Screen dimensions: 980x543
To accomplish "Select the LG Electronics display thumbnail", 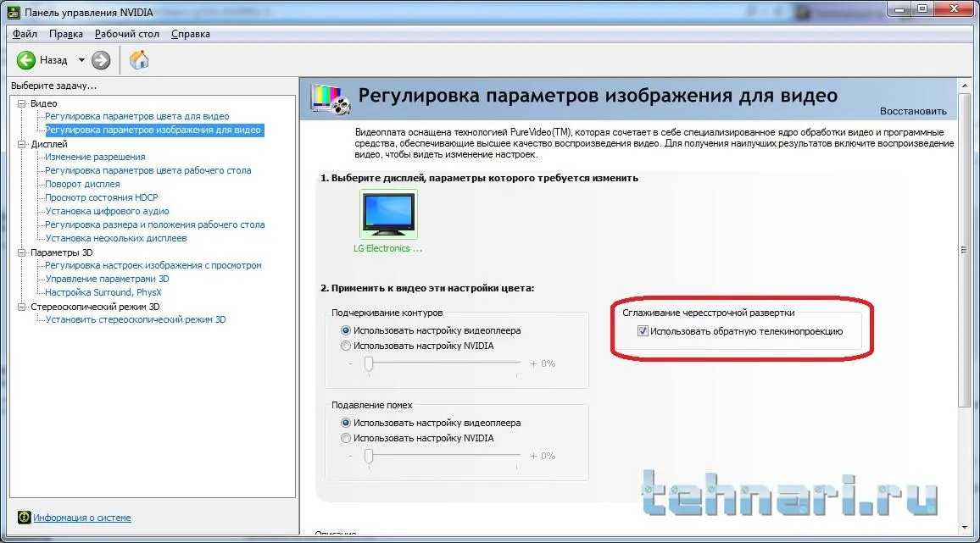I will pyautogui.click(x=388, y=213).
